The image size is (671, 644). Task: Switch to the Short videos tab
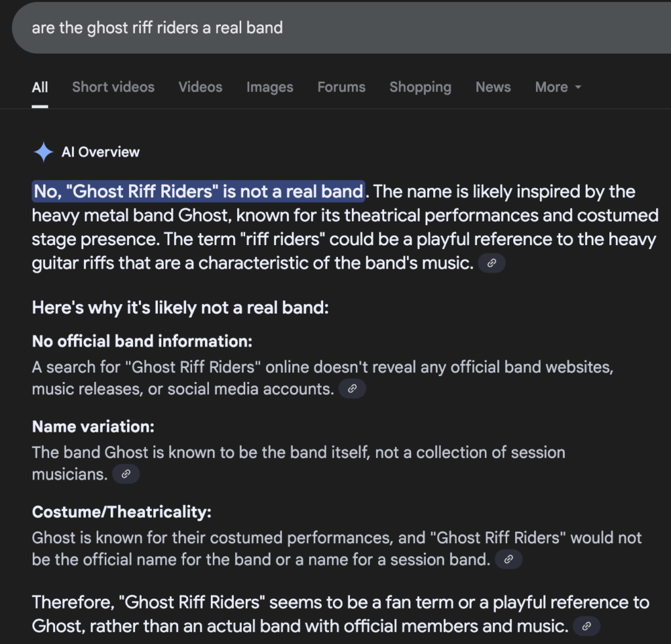113,87
